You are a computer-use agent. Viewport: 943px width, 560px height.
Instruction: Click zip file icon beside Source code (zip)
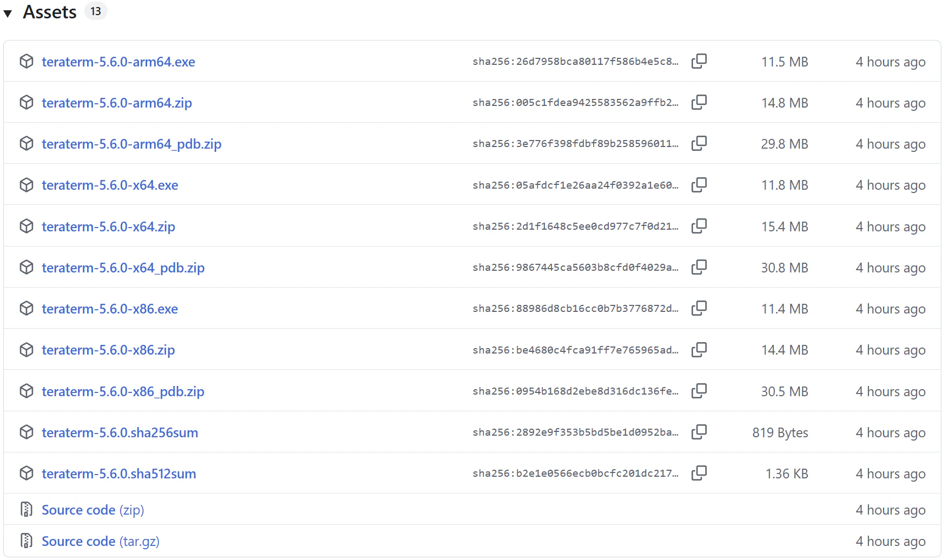[x=26, y=509]
